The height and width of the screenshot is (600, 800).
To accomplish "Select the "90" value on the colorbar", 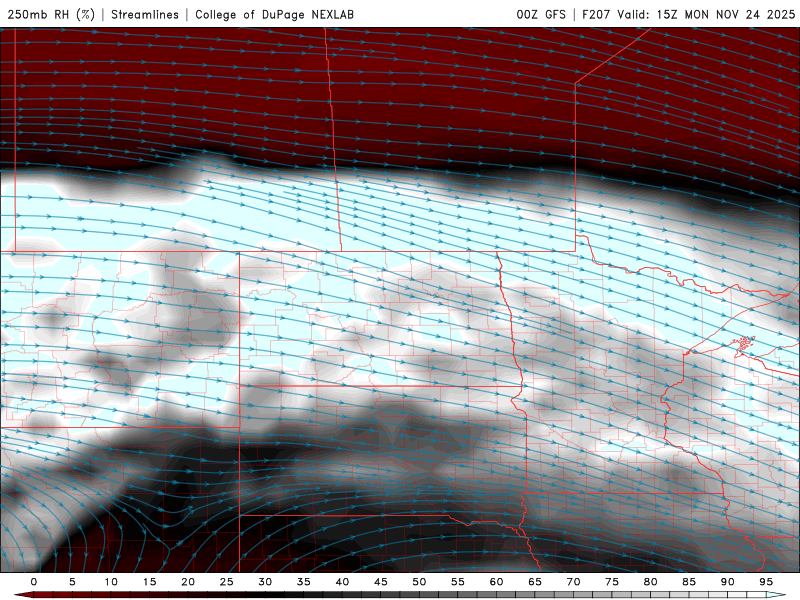I will coord(727,582).
